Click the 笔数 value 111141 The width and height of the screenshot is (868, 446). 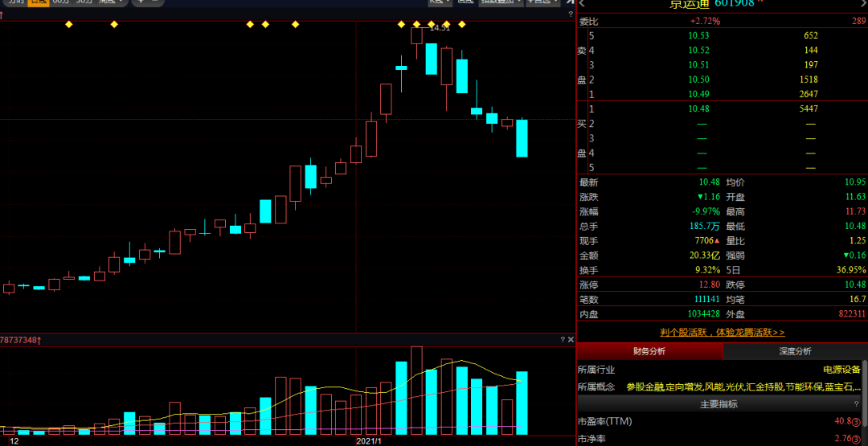point(707,300)
